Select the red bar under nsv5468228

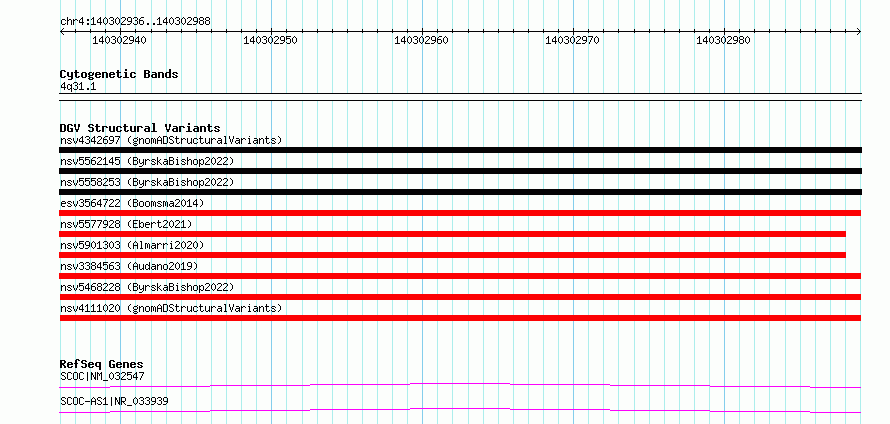coord(460,297)
